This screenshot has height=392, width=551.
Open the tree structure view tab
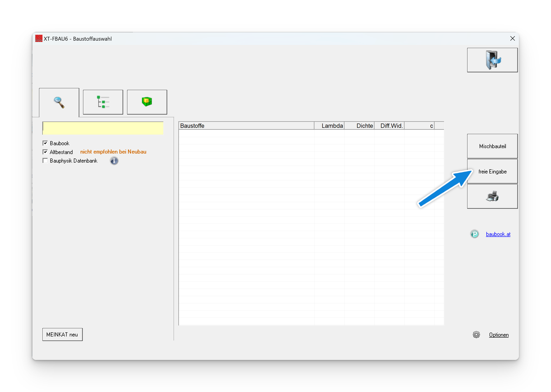pyautogui.click(x=103, y=102)
